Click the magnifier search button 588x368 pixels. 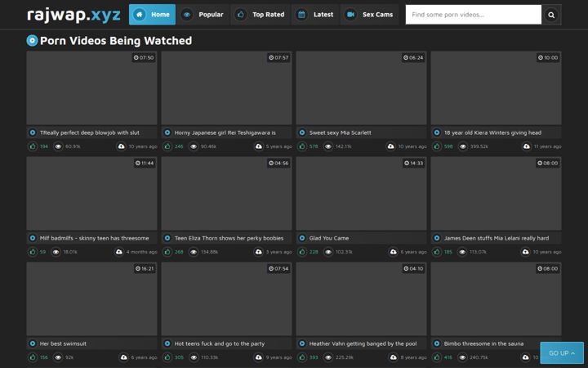(x=551, y=15)
